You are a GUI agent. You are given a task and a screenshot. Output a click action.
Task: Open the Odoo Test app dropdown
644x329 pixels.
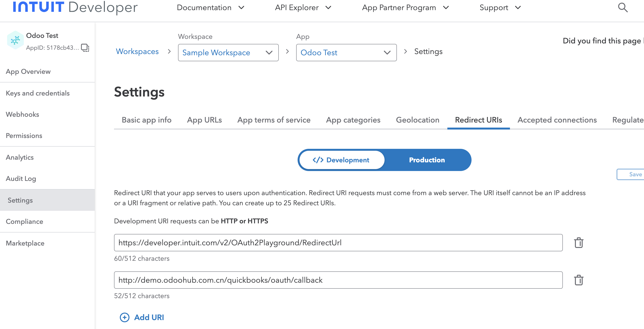click(346, 52)
